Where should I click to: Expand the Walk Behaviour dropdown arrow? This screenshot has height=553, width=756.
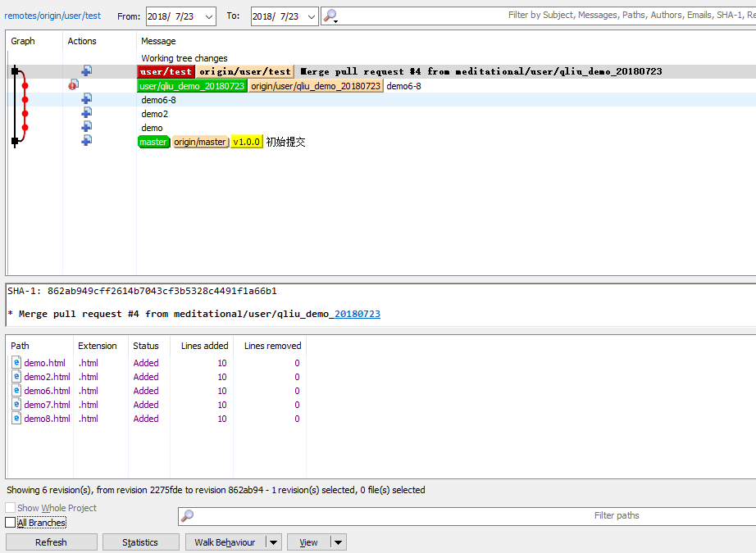pyautogui.click(x=274, y=542)
